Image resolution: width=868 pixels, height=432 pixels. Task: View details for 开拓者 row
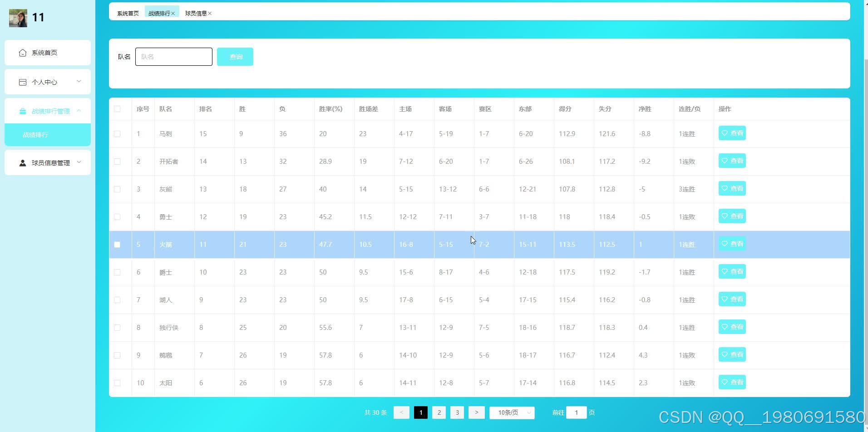(732, 161)
